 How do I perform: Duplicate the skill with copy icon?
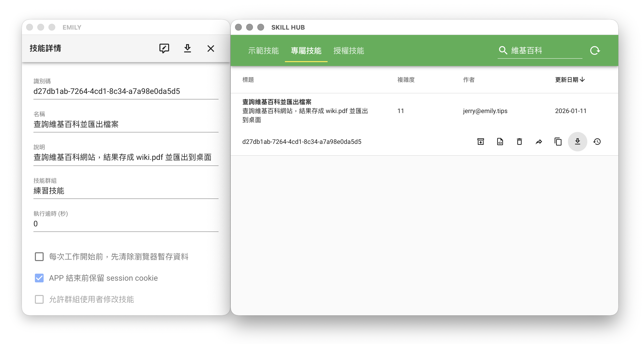[x=558, y=142]
